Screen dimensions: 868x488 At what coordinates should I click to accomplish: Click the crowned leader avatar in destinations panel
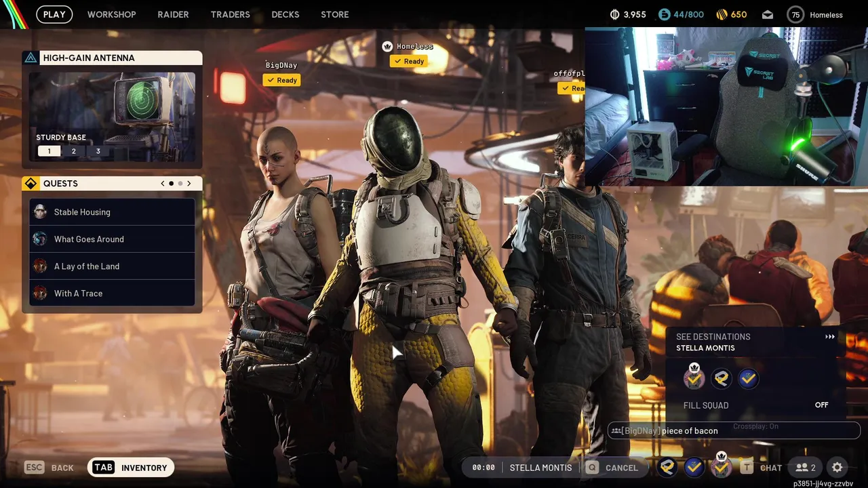(x=694, y=378)
